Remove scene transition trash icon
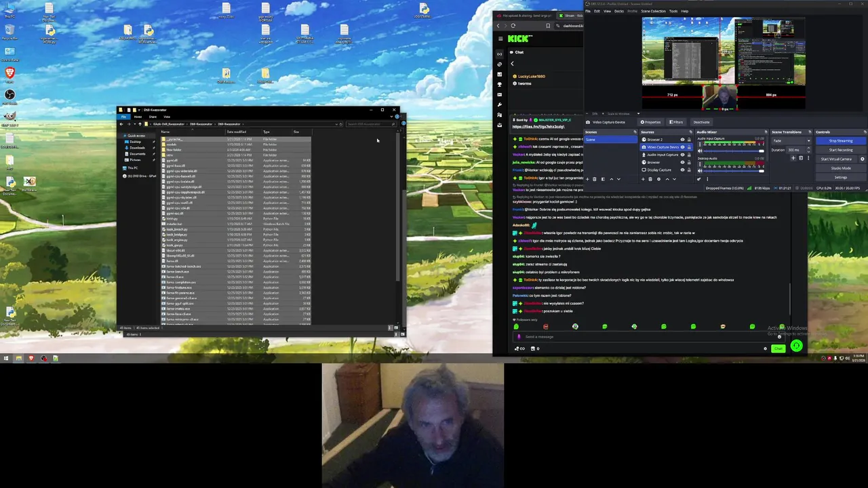 click(x=801, y=158)
